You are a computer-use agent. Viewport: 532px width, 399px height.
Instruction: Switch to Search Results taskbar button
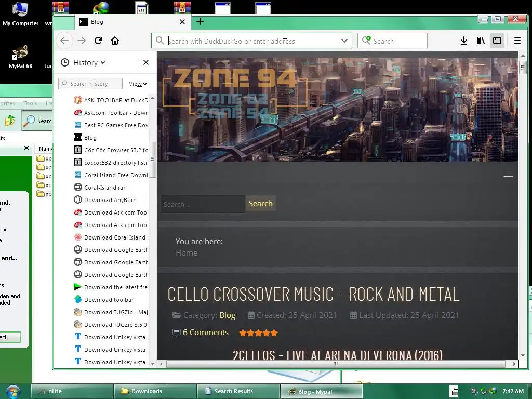pyautogui.click(x=238, y=391)
